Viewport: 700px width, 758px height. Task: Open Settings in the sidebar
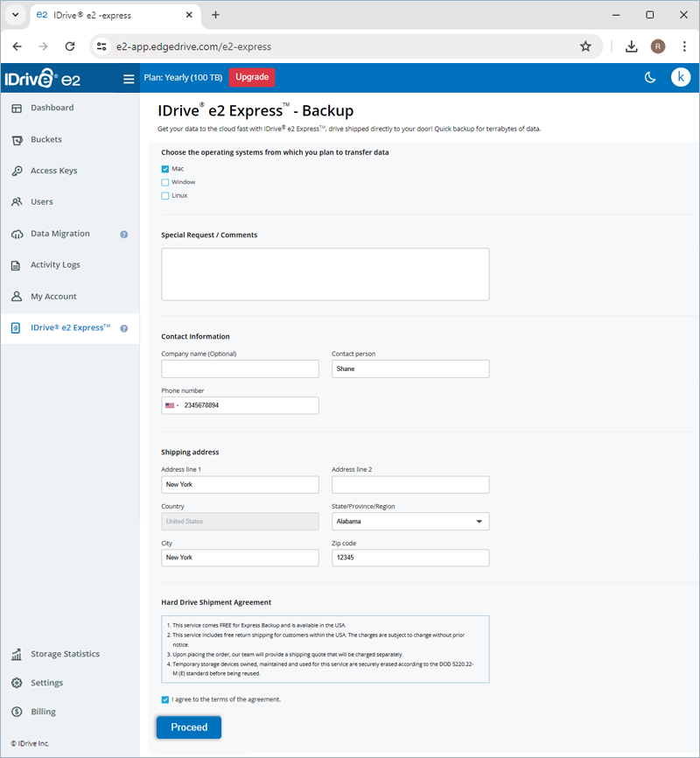[47, 683]
